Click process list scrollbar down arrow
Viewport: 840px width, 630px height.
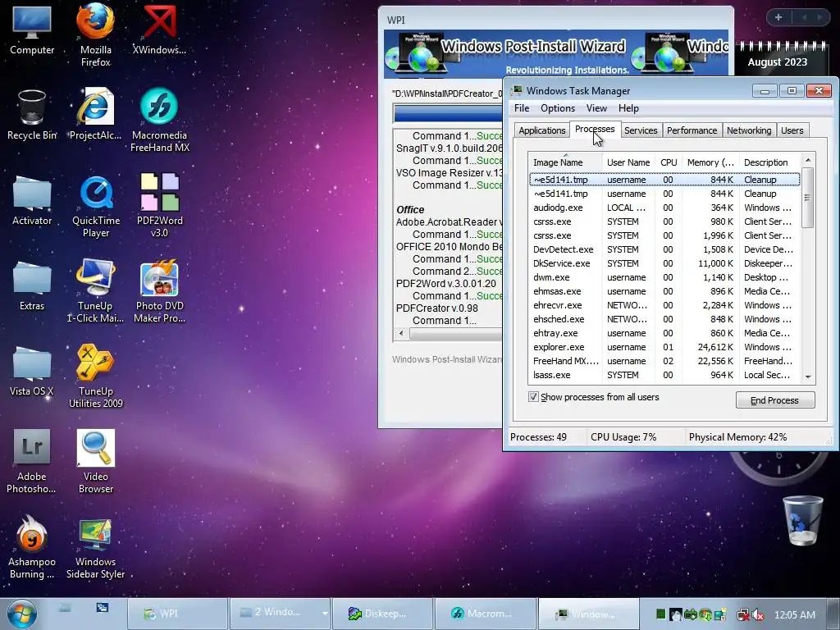(x=808, y=377)
